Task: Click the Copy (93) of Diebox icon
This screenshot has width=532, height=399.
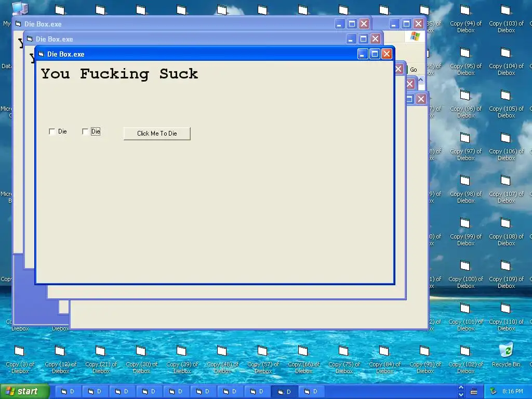Action: click(x=425, y=360)
